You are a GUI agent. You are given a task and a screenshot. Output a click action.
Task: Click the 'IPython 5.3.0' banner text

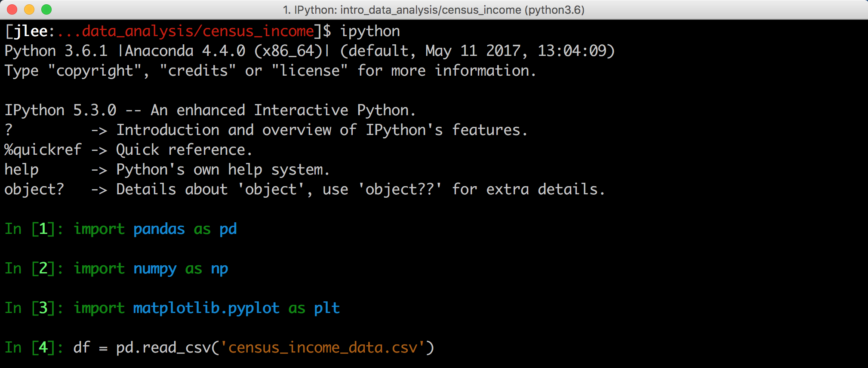(60, 110)
